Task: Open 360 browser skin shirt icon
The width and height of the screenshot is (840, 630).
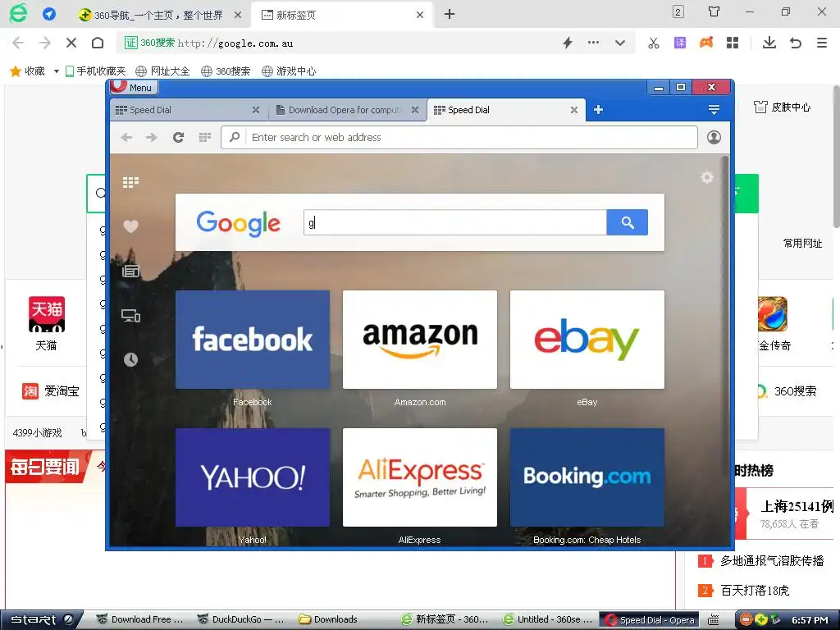Action: (714, 11)
